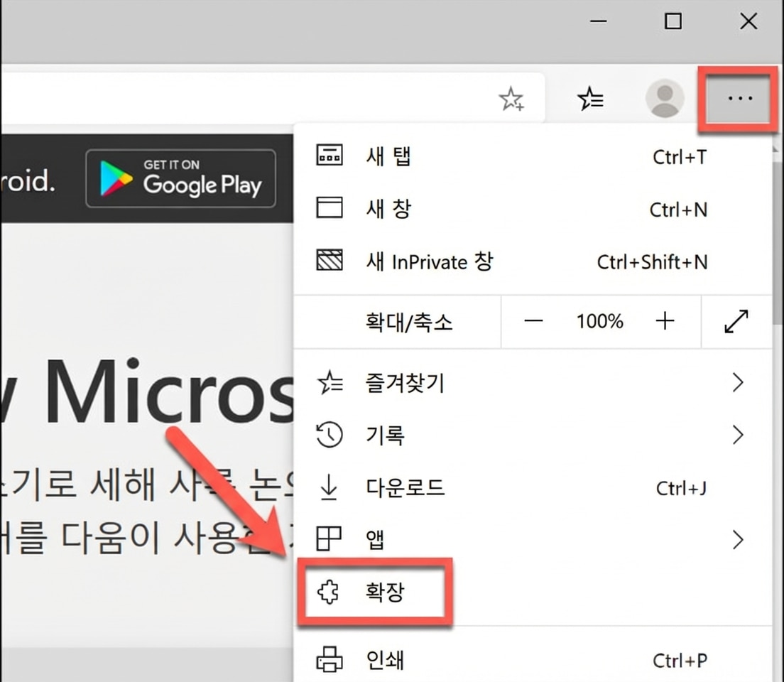Choose 새 창 menu item
This screenshot has height=682, width=784.
pyautogui.click(x=388, y=210)
